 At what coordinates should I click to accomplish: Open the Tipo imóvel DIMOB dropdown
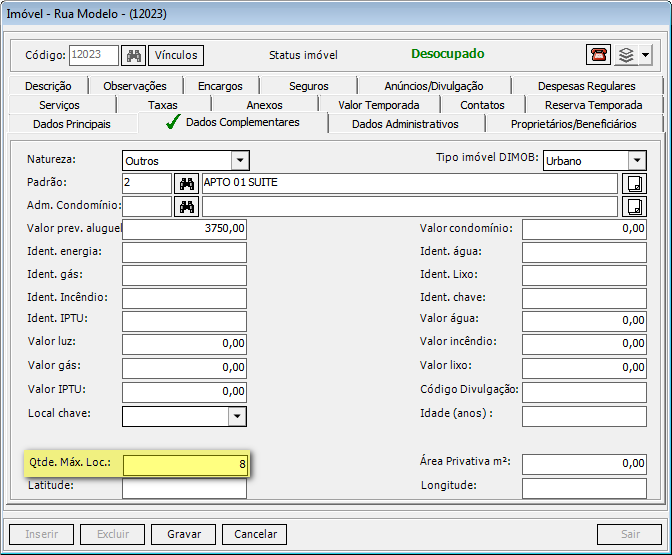click(x=637, y=161)
